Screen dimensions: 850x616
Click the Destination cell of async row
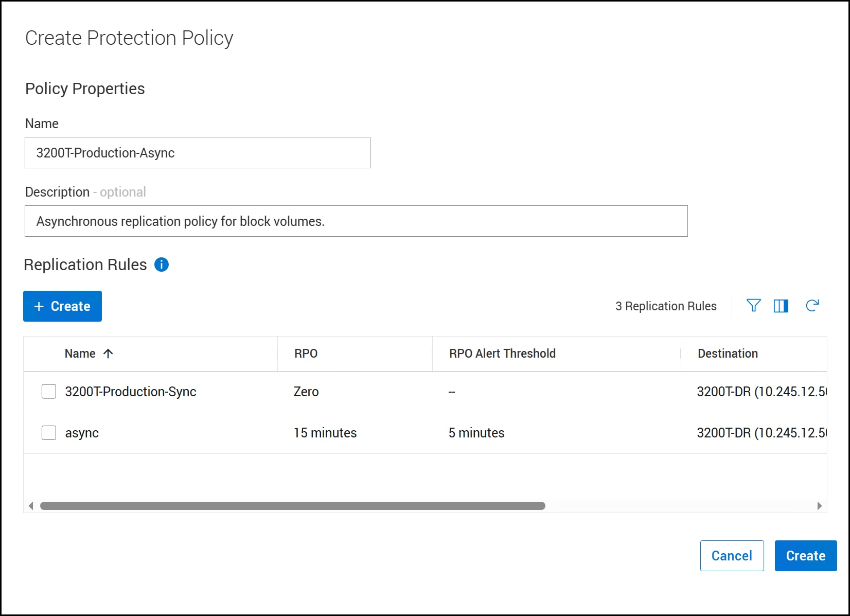(x=762, y=433)
